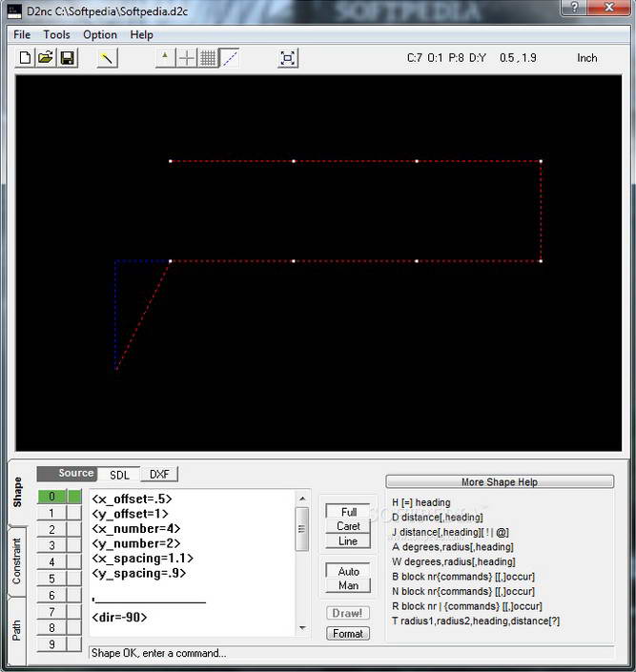Toggle the crosshair cursor icon
The height and width of the screenshot is (672, 636).
[187, 58]
